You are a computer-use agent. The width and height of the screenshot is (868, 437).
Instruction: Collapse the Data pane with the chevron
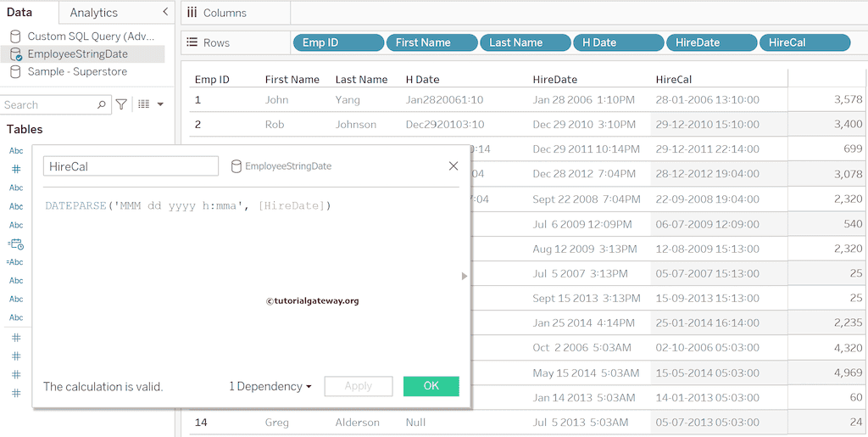tap(165, 12)
